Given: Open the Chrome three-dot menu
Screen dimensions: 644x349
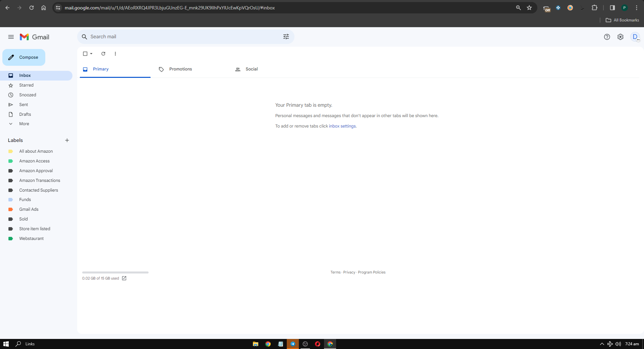Looking at the screenshot, I should [x=637, y=8].
